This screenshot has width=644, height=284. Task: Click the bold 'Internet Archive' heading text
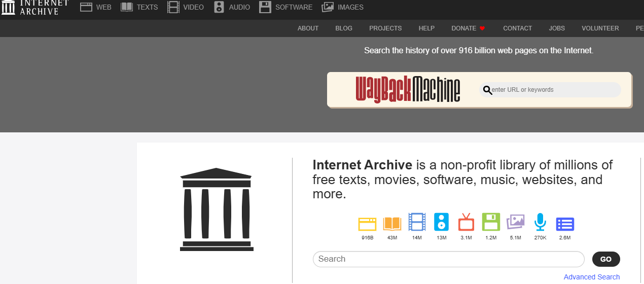click(x=362, y=165)
